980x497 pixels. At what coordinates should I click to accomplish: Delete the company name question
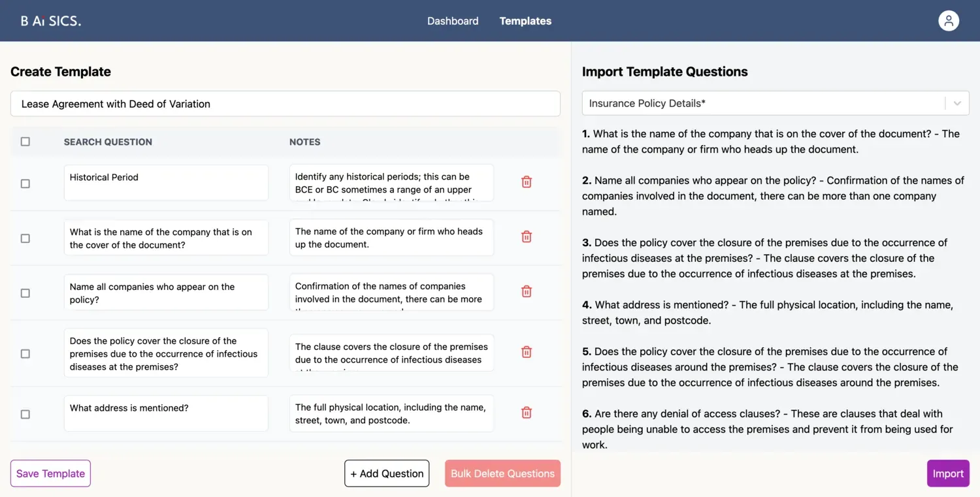526,236
